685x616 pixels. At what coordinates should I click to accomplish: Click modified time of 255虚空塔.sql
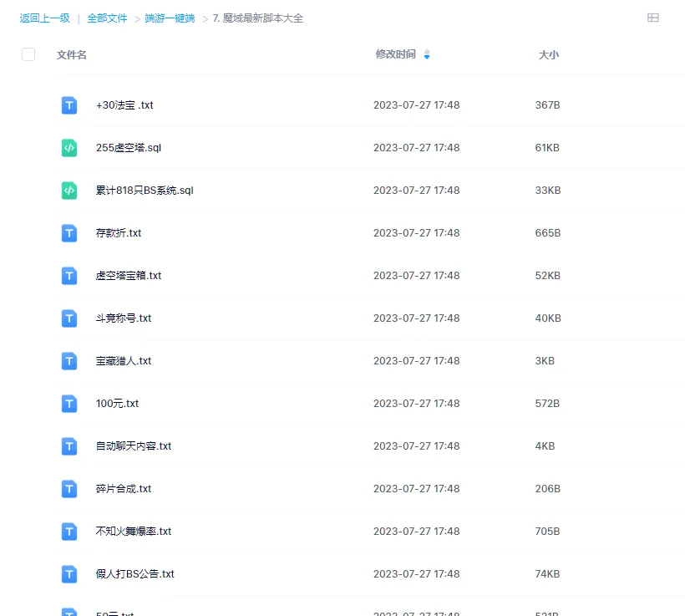(x=416, y=148)
